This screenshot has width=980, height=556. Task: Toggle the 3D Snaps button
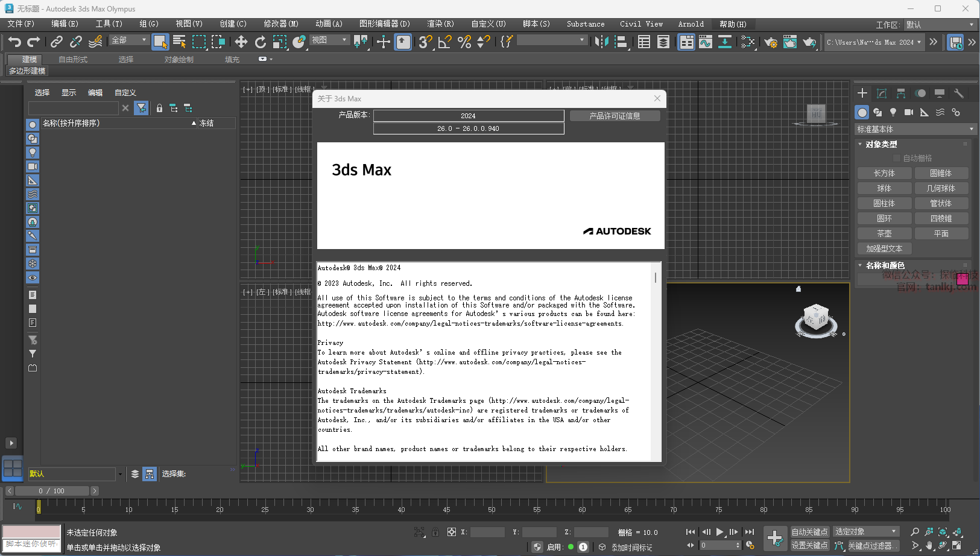pyautogui.click(x=425, y=42)
